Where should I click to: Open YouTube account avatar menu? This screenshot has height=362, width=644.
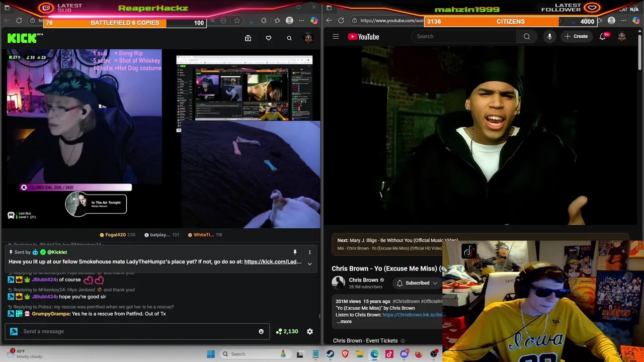pos(622,36)
